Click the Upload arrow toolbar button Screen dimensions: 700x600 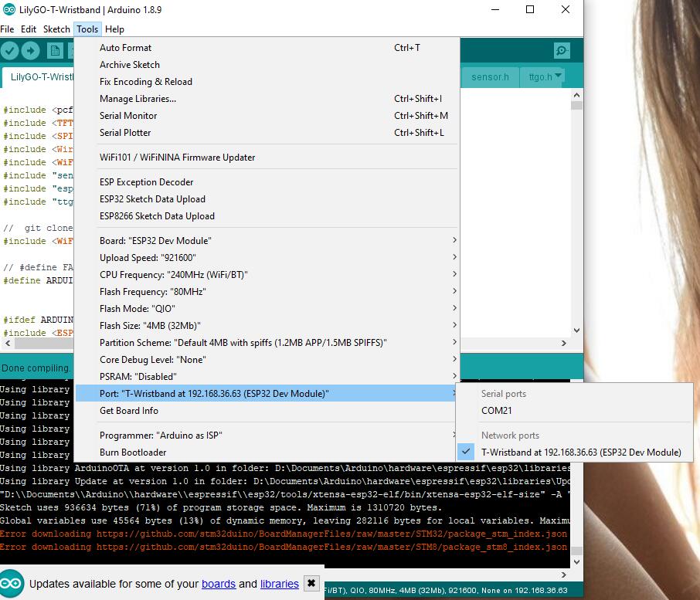tap(30, 50)
